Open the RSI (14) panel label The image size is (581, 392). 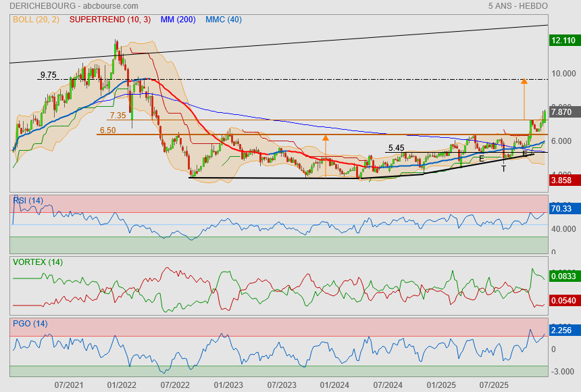tap(28, 200)
